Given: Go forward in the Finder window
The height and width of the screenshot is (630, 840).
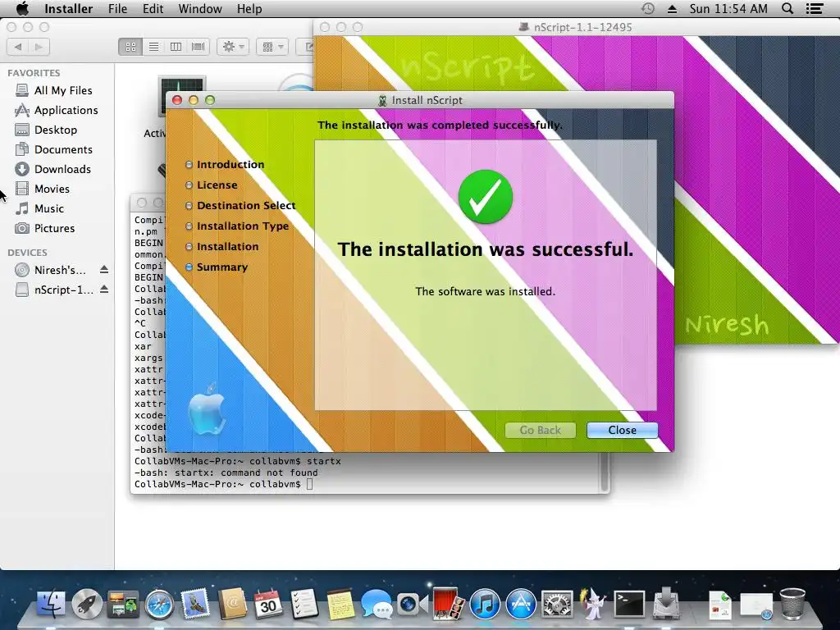Looking at the screenshot, I should point(39,47).
